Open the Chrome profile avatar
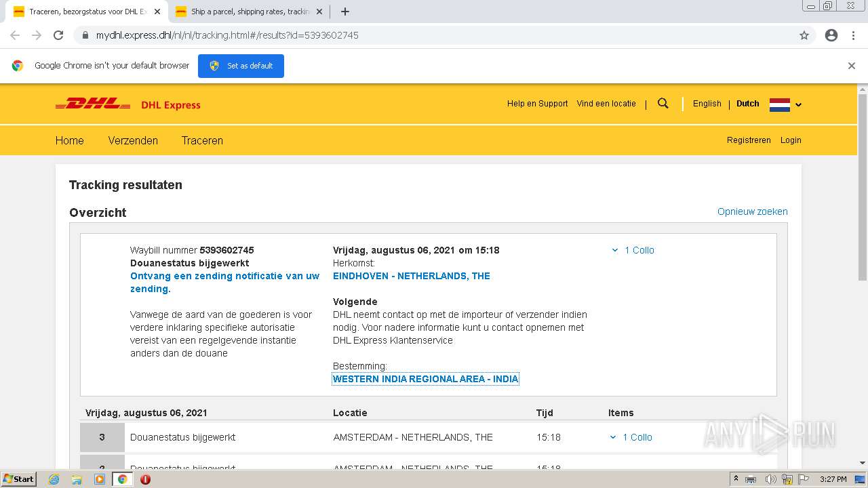This screenshot has height=488, width=868. (831, 35)
